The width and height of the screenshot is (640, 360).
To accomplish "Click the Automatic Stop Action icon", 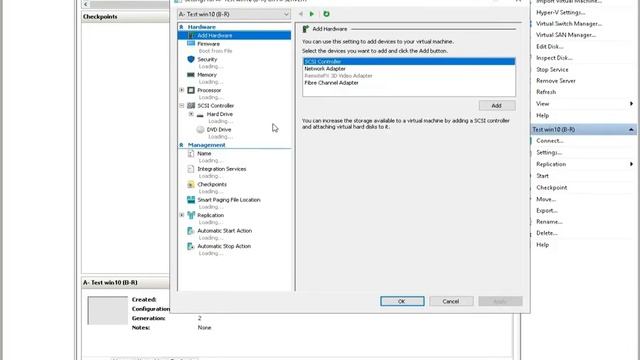I will pos(190,246).
